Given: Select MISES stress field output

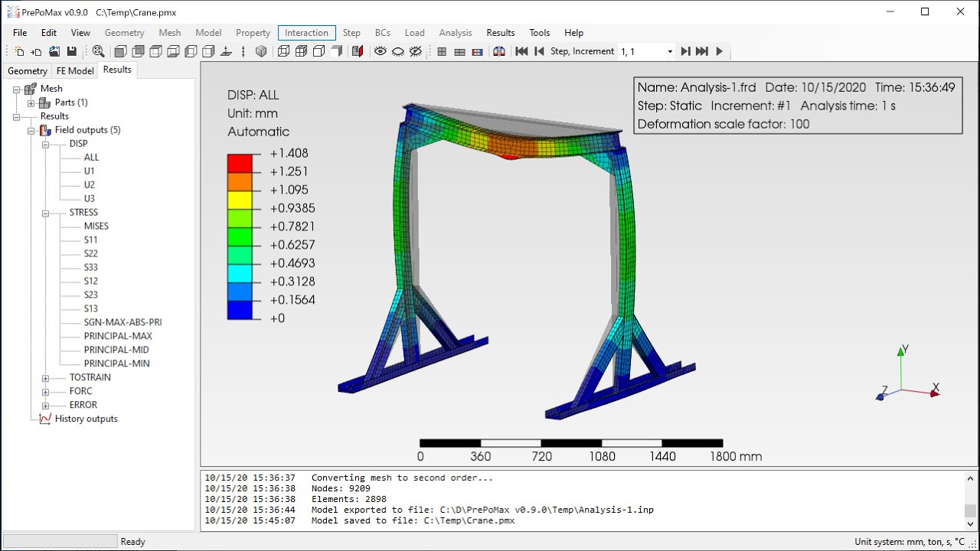Looking at the screenshot, I should coord(96,226).
